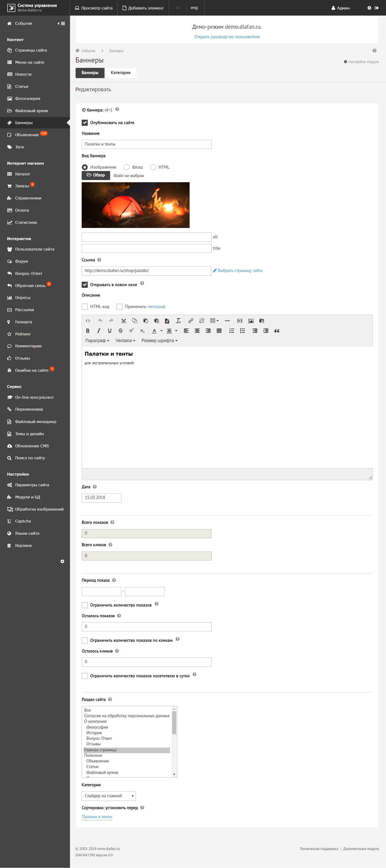Viewport: 386px width, 868px height.
Task: Click the Cut scissors icon in editor toolbar
Action: point(124,321)
